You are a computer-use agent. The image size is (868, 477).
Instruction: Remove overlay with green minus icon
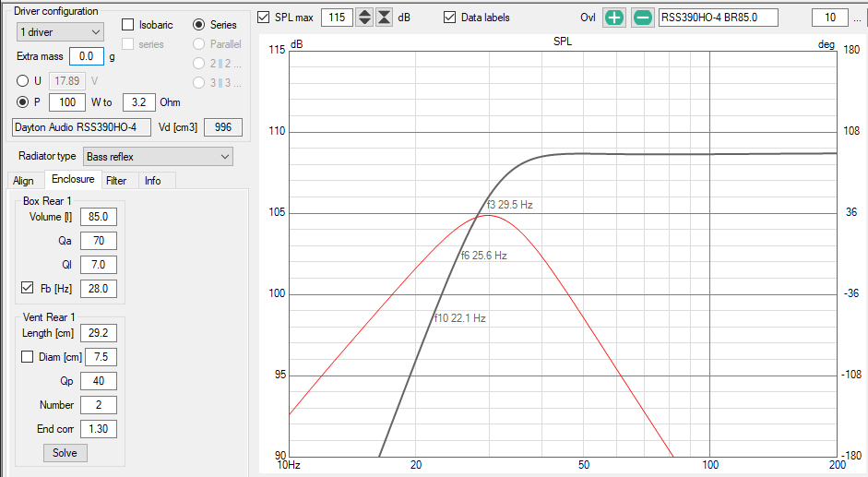click(643, 18)
